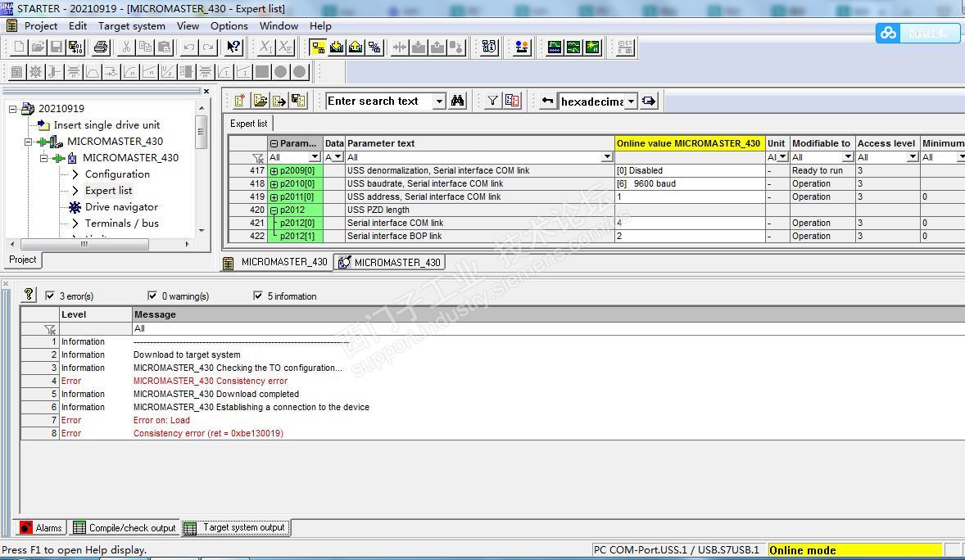965x560 pixels.
Task: Select the USS baudrate 9600 baud value cell
Action: pos(690,184)
